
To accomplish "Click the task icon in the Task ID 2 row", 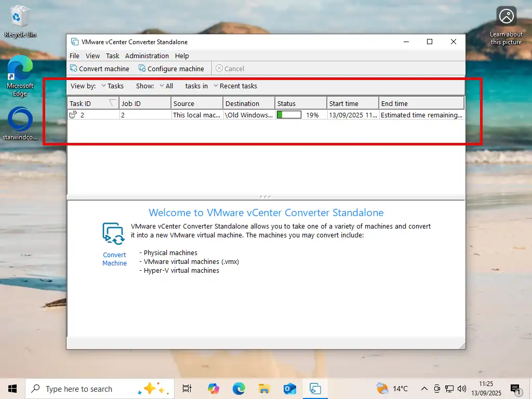I will [73, 115].
